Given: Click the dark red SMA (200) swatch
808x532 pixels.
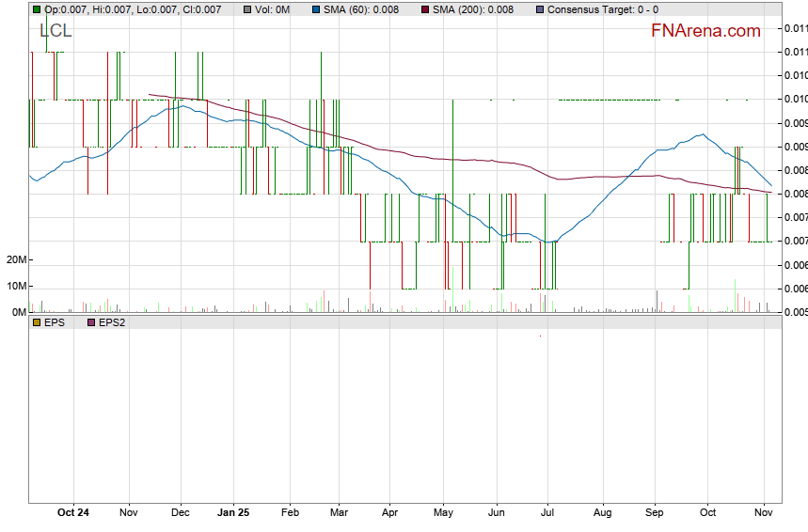Looking at the screenshot, I should pyautogui.click(x=424, y=9).
